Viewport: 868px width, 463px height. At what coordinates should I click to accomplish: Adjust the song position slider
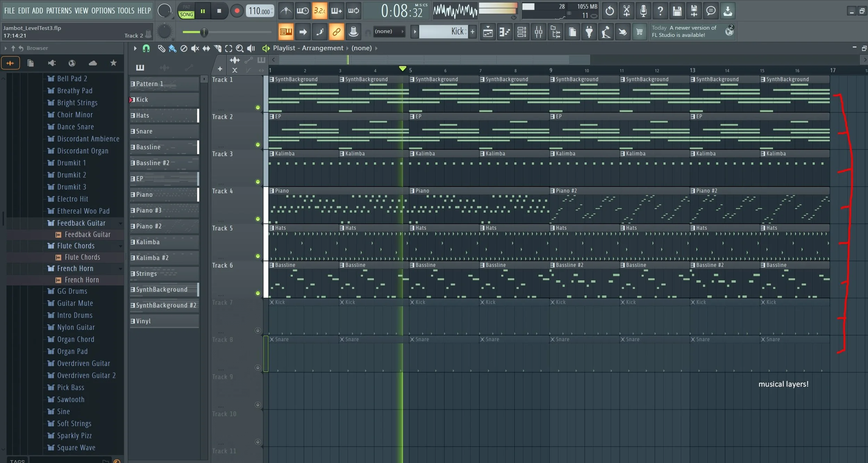[x=204, y=32]
